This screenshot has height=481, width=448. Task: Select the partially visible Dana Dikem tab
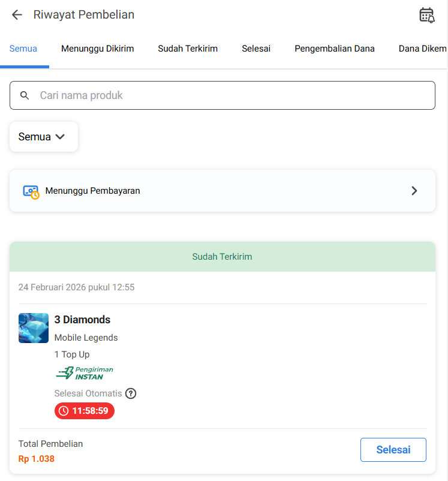tap(422, 49)
